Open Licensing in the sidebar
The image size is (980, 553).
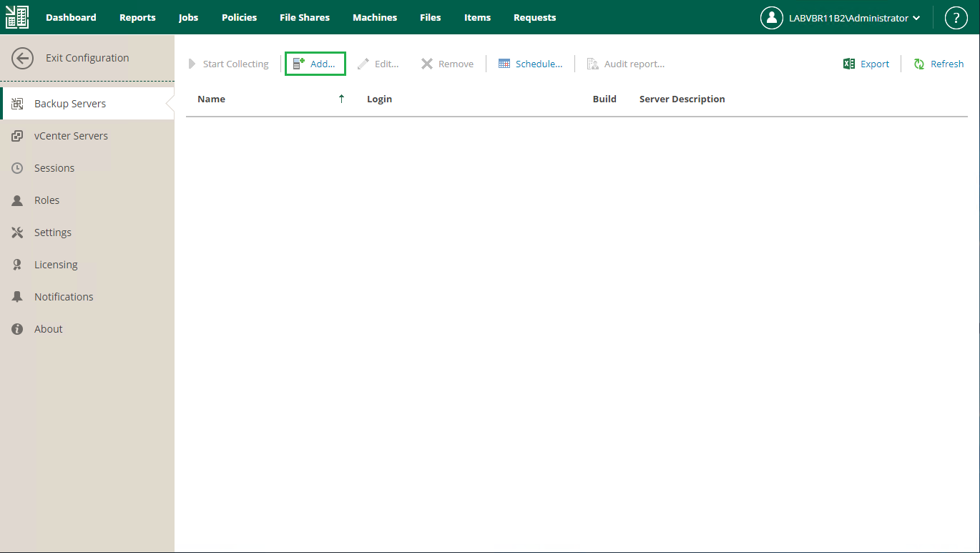56,265
